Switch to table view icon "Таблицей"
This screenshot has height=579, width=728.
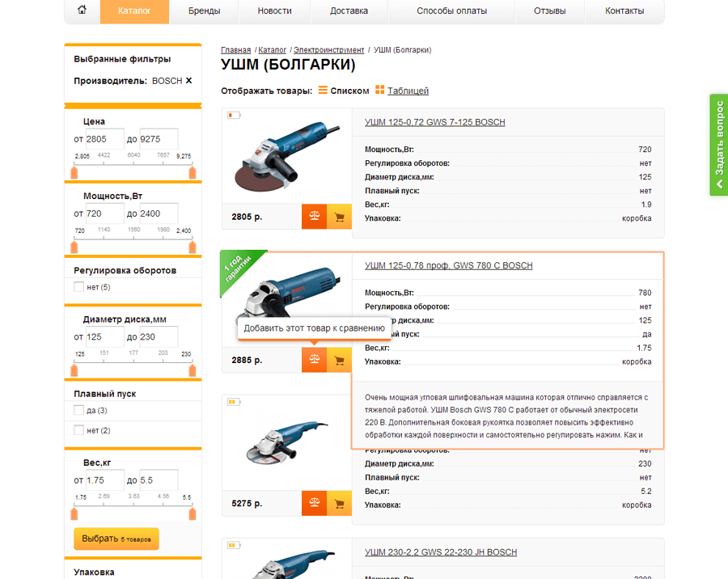point(380,90)
